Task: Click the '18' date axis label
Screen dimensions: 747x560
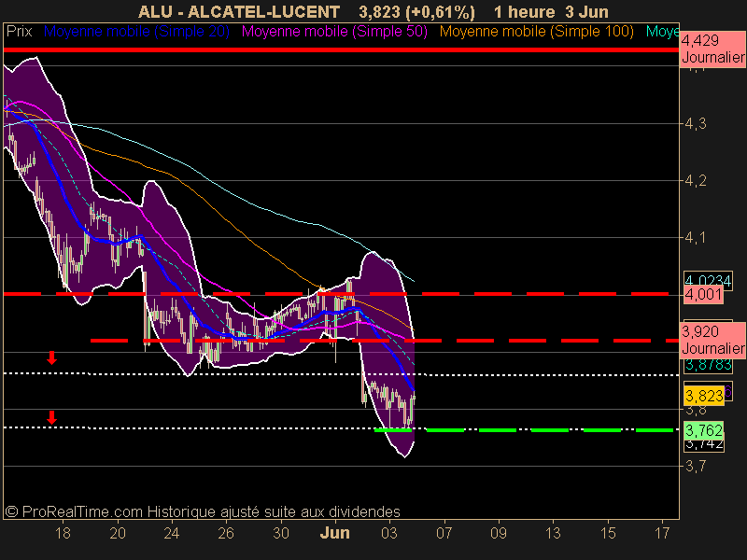Action: point(63,532)
